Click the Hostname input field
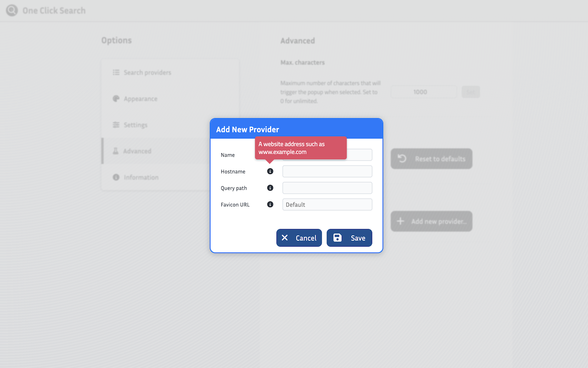Screen dimensions: 588x368 pos(327,172)
